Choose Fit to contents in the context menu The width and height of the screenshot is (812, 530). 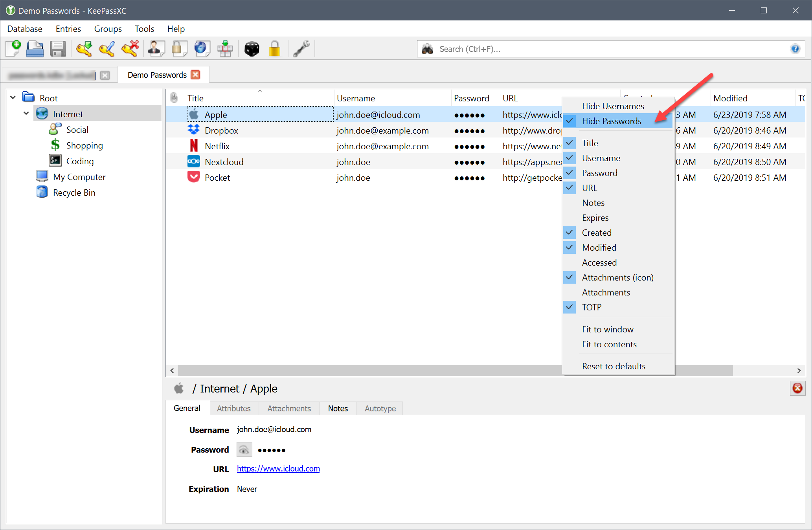click(x=609, y=344)
